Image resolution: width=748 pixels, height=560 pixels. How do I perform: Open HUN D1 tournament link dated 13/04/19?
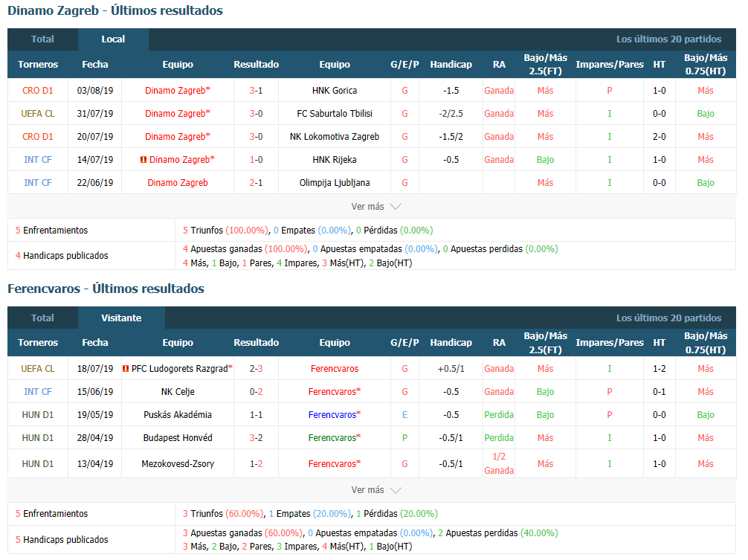point(38,463)
